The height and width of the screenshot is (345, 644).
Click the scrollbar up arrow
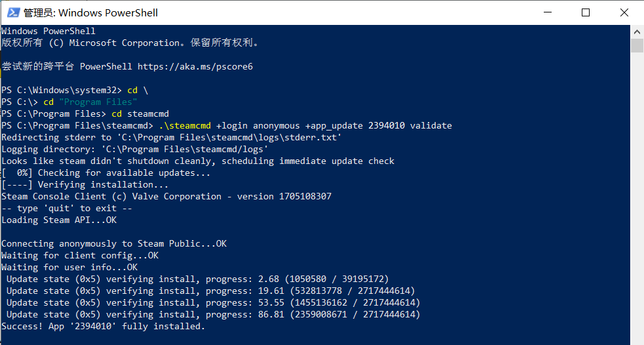point(637,31)
